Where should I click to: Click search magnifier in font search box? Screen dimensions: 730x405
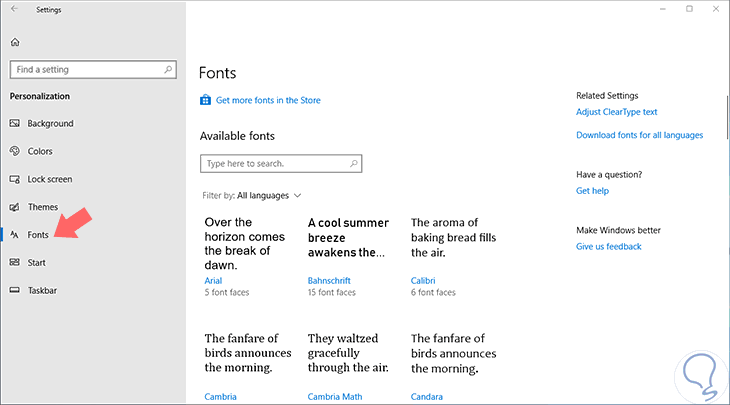tap(355, 163)
